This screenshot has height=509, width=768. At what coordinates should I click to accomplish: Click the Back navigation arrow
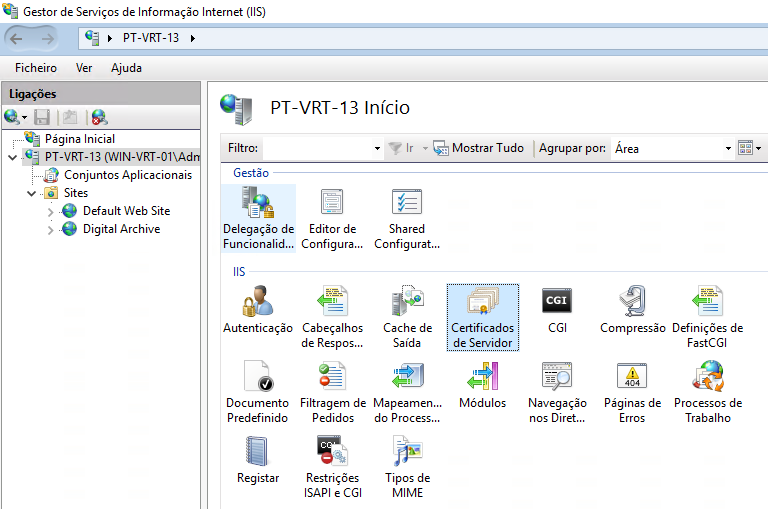[16, 39]
